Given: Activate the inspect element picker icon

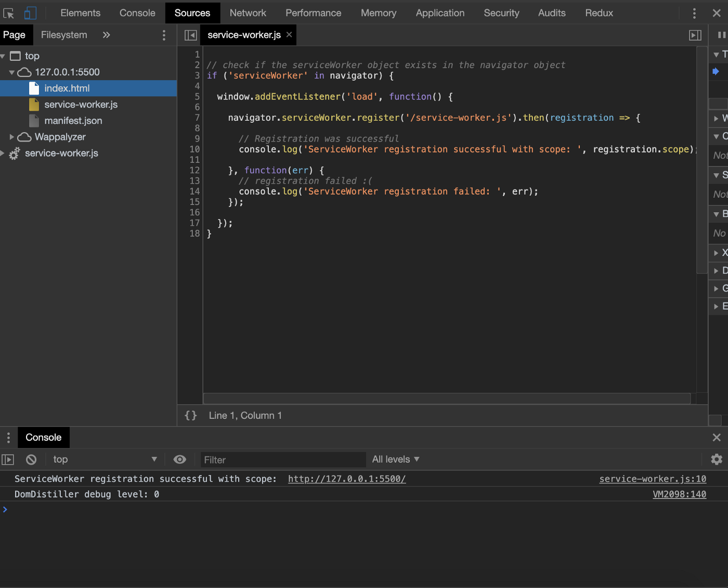Looking at the screenshot, I should point(9,13).
